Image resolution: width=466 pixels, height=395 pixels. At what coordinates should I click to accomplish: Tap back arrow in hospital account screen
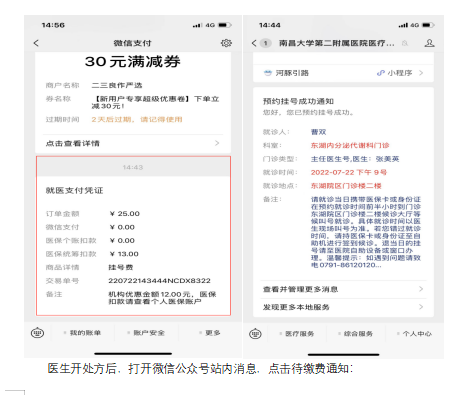coord(254,43)
